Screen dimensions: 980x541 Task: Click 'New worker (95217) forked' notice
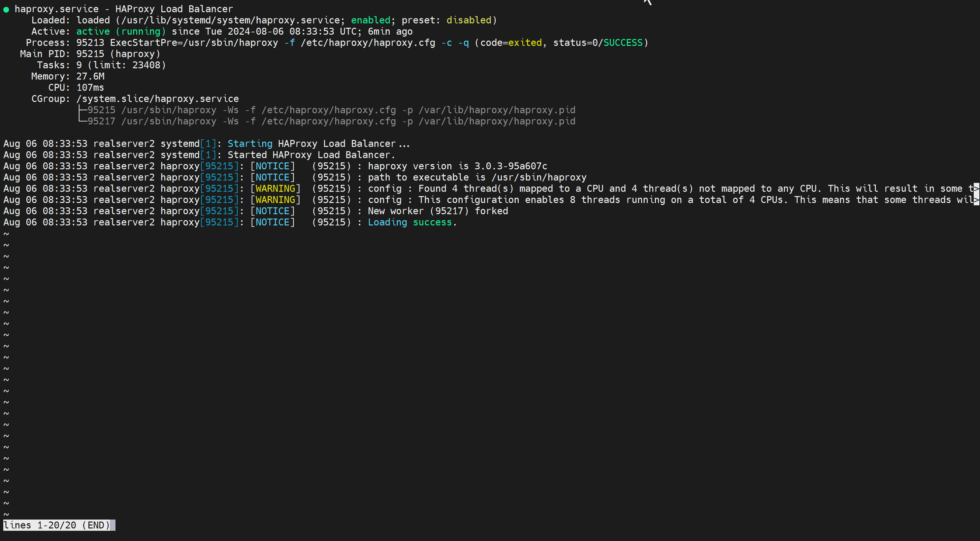438,211
